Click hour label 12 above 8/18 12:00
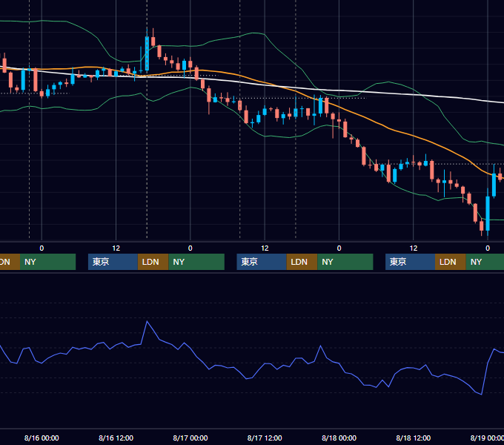This screenshot has height=445, width=504. click(x=414, y=248)
